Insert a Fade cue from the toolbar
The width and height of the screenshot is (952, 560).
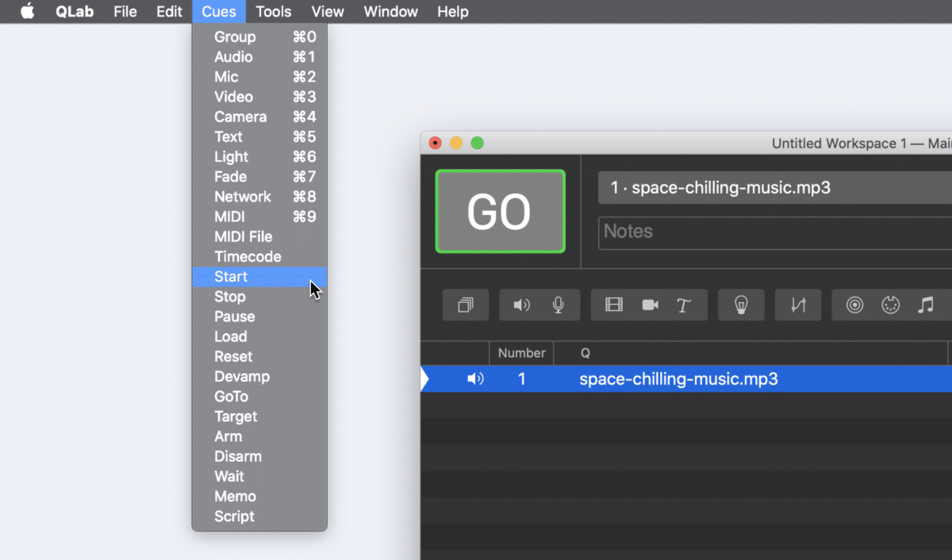pos(798,305)
